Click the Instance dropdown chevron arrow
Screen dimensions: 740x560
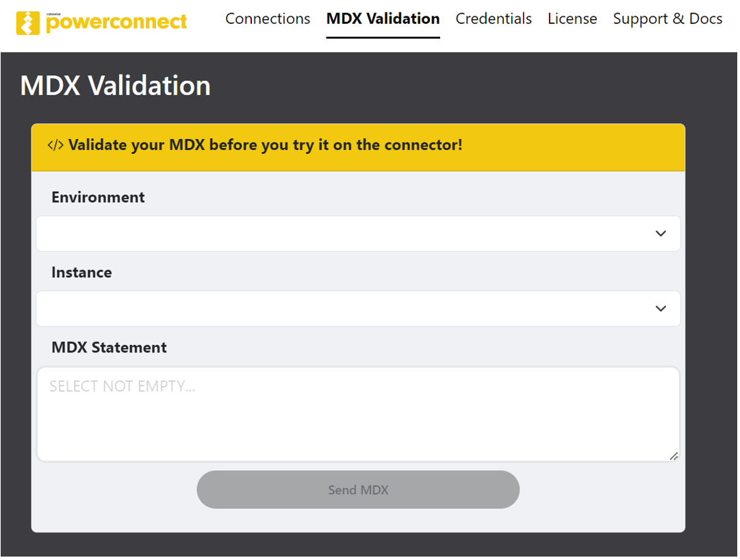661,309
